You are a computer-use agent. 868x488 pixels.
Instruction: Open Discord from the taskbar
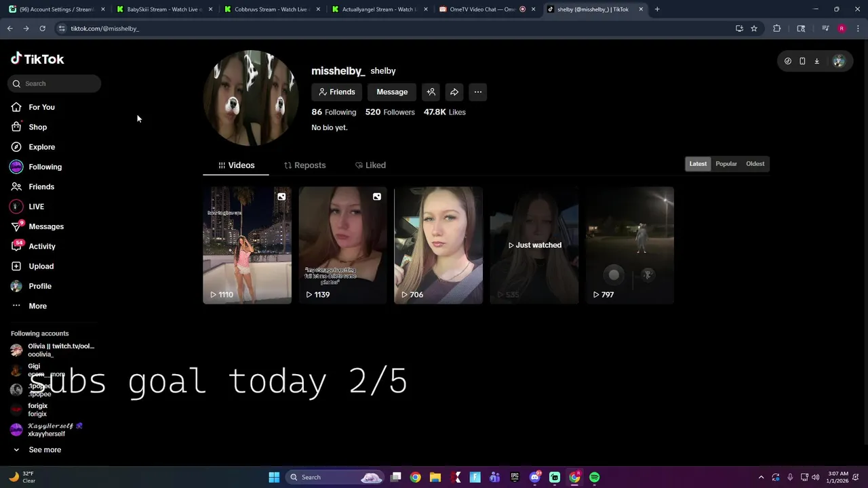coord(535,477)
